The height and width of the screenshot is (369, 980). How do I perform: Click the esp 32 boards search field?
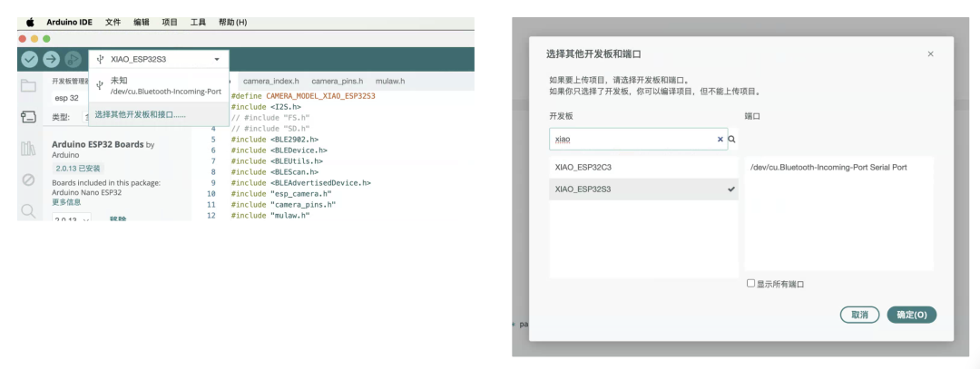[70, 98]
